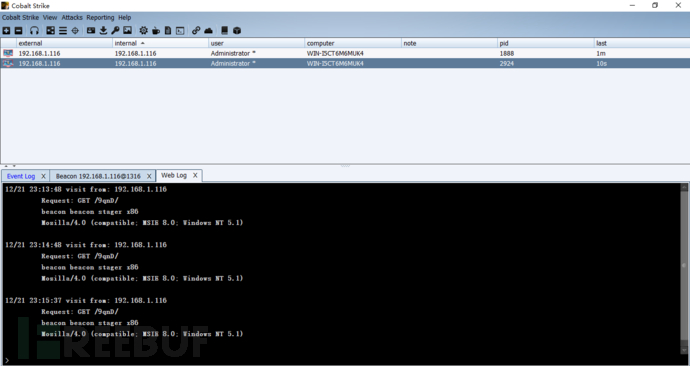Click the last check-in value 10s
Screen dimensions: 690x366
click(x=602, y=63)
